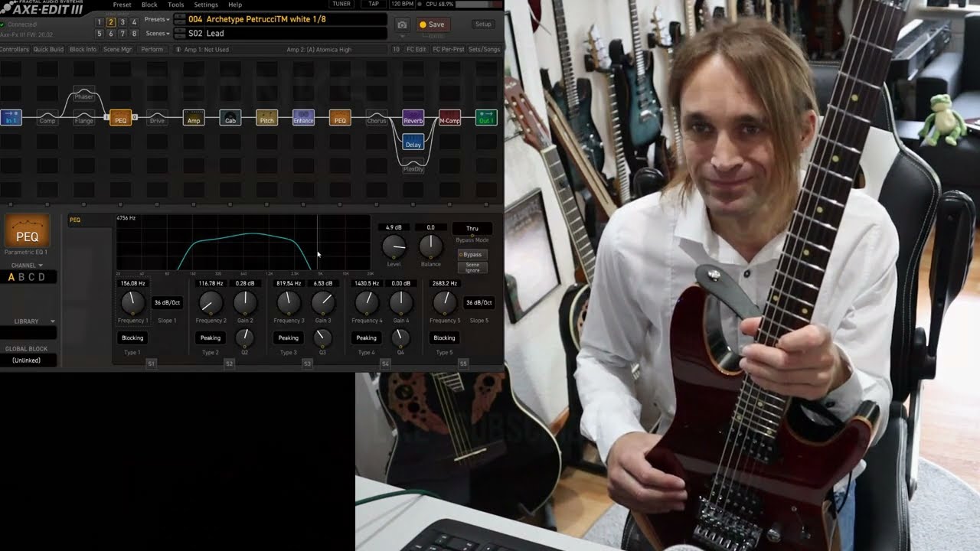
Task: Select the Delay block in the grid
Action: click(x=413, y=142)
